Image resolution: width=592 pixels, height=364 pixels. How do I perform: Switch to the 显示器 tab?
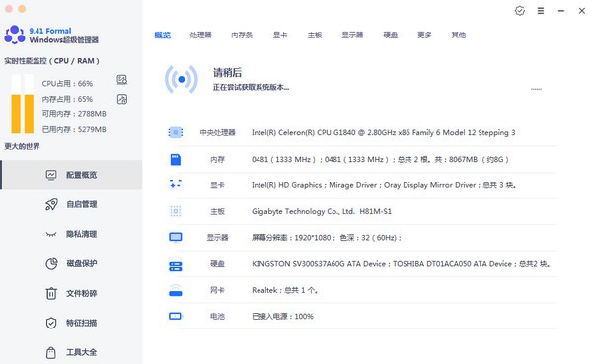click(352, 36)
